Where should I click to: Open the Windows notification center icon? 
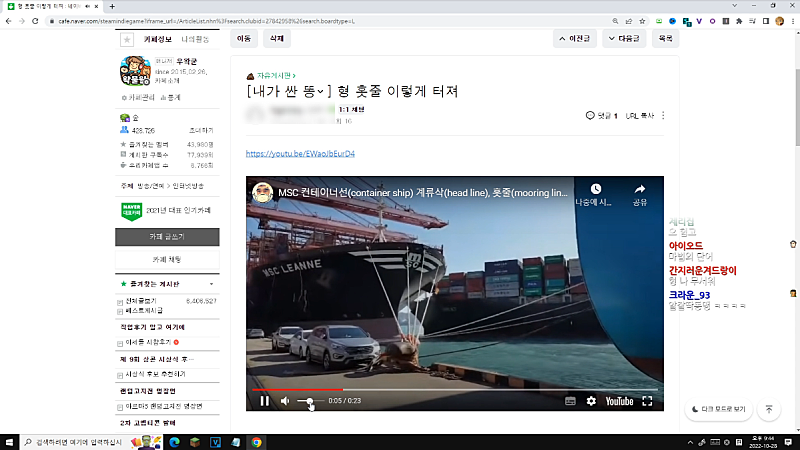tap(789, 442)
